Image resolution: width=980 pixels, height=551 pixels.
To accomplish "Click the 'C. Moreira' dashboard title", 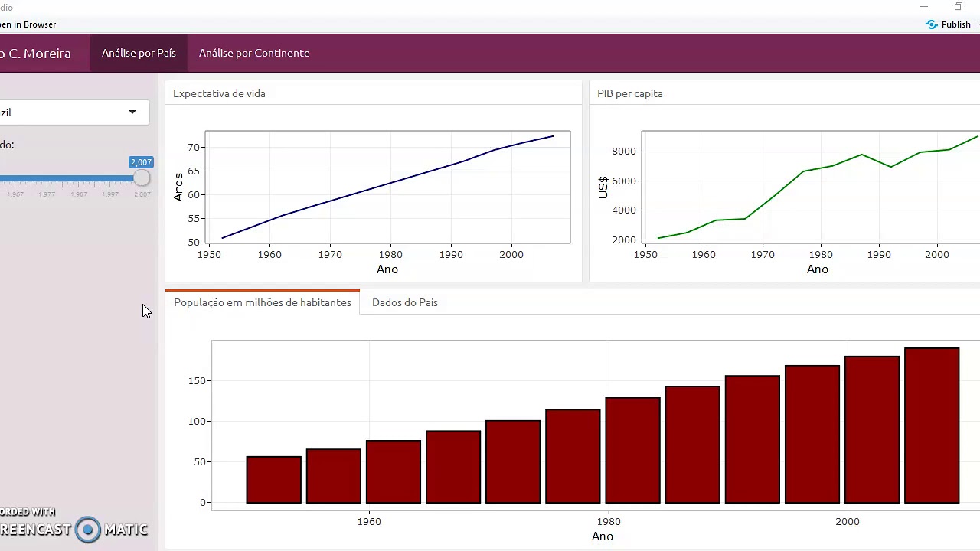I will (x=35, y=54).
